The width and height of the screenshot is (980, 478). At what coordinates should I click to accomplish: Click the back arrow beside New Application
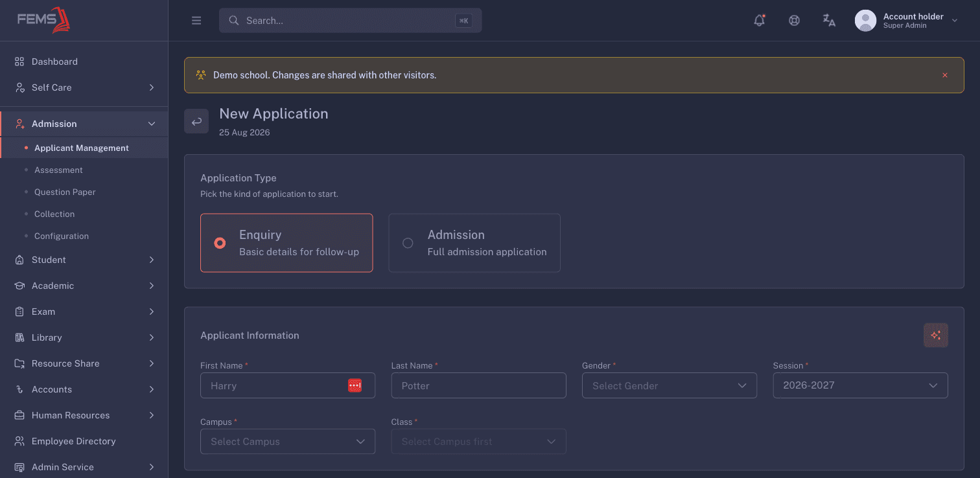pos(196,121)
